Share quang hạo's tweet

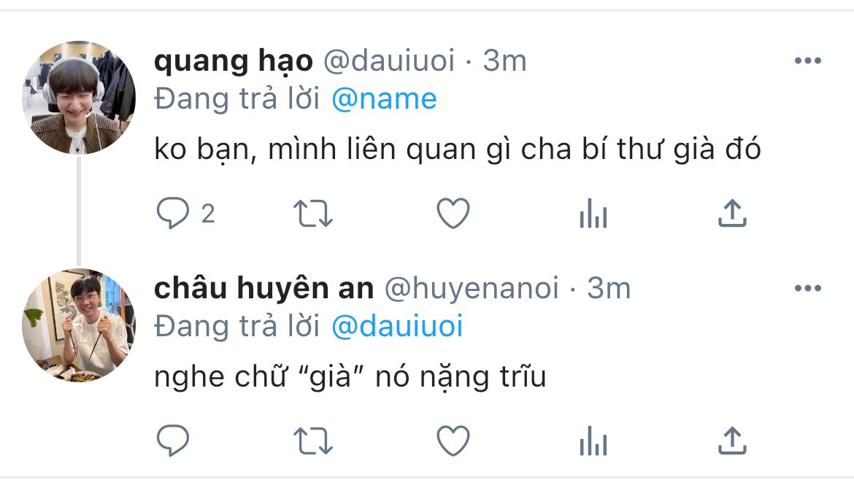tap(732, 213)
